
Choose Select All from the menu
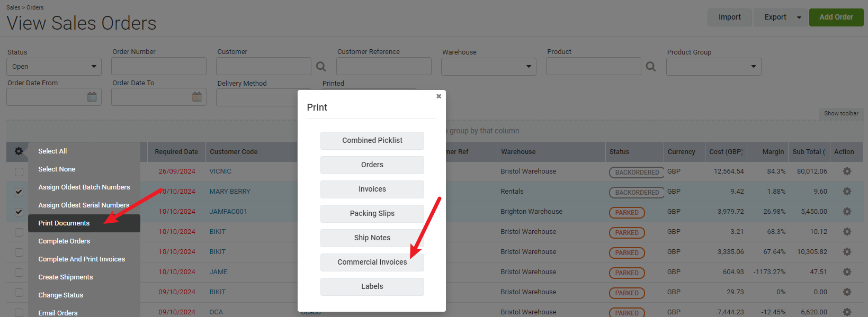click(52, 151)
